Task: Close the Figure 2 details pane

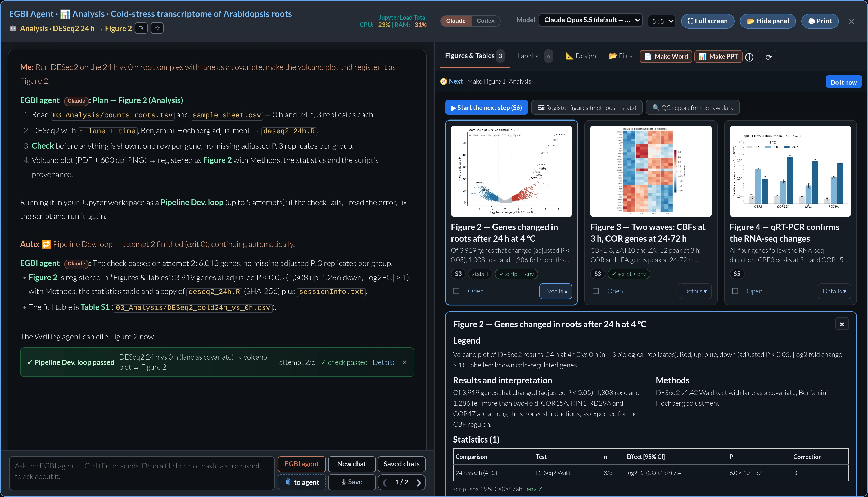Action: [842, 324]
